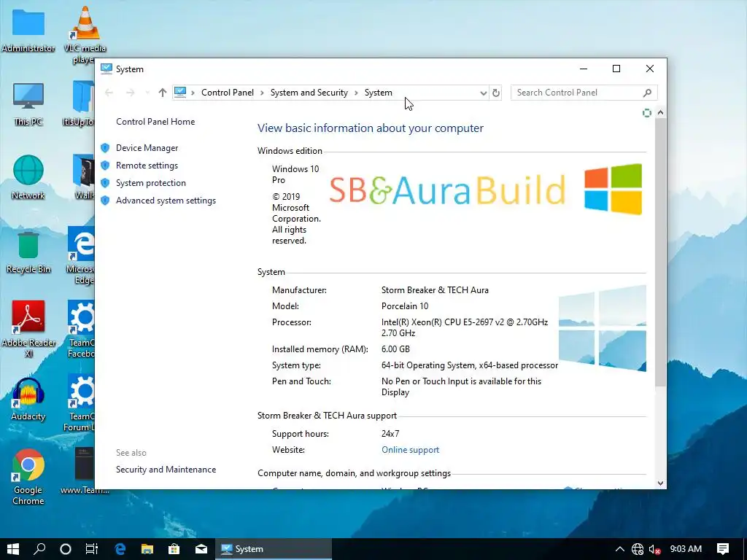Click the Search Control Panel field
Image resolution: width=747 pixels, height=560 pixels.
(x=584, y=93)
